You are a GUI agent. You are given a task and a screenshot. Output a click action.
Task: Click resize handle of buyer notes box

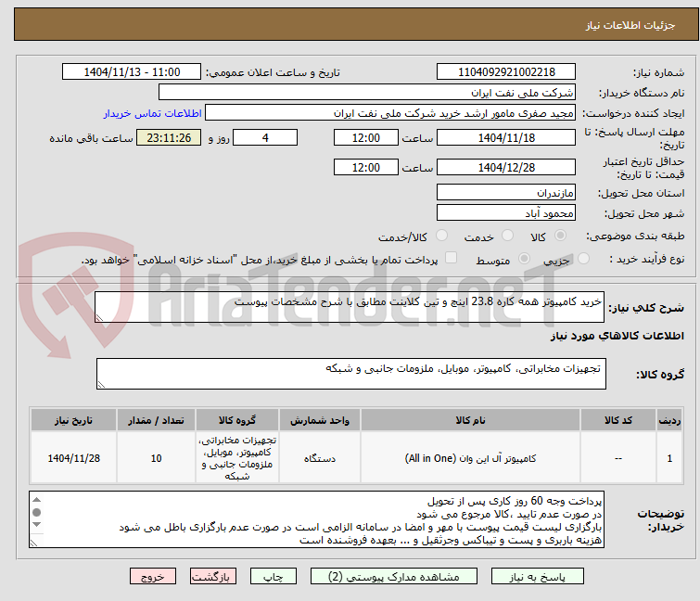[33, 543]
